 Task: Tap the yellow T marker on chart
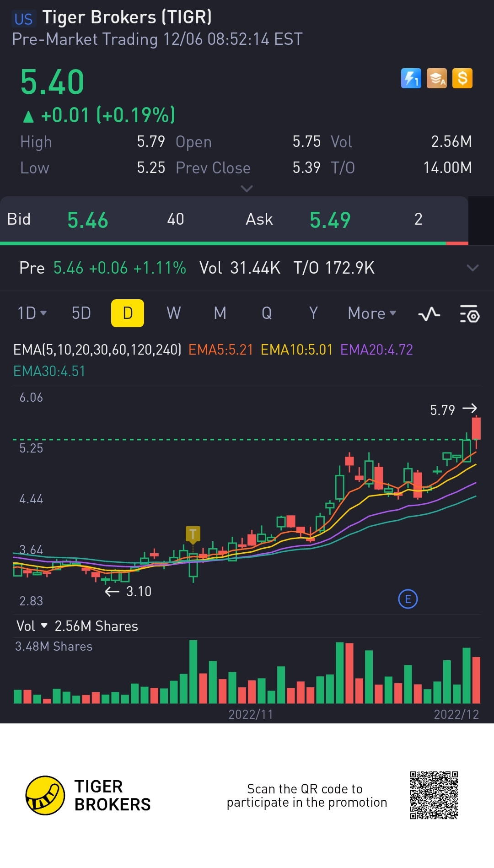point(193,534)
